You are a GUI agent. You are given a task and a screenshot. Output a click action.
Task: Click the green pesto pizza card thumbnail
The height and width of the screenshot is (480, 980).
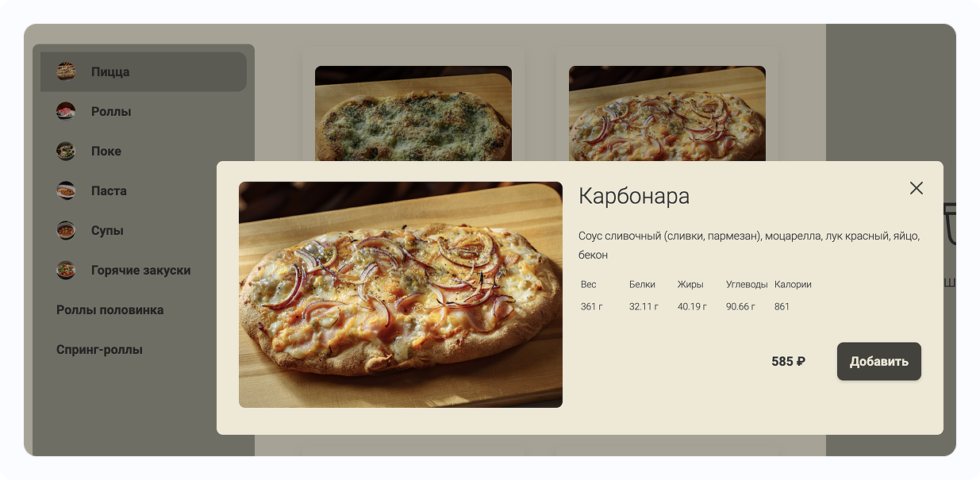[x=413, y=113]
